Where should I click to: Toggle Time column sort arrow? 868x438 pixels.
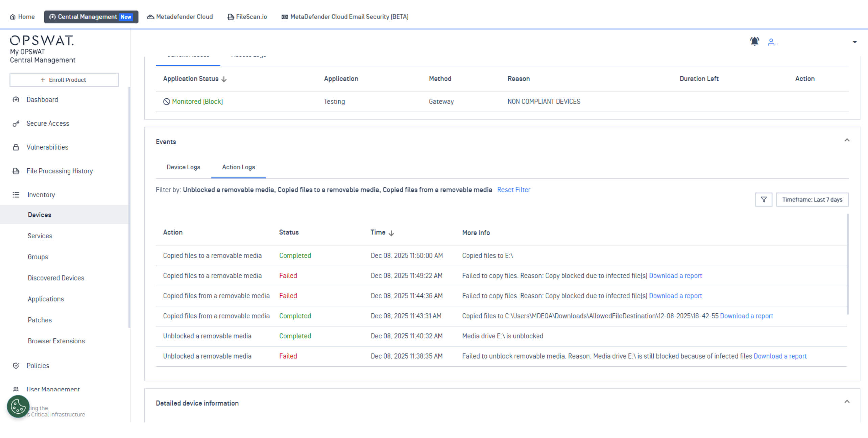click(x=391, y=233)
